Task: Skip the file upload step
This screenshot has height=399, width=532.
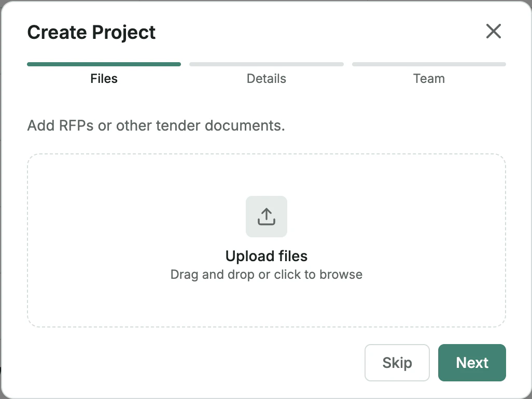Action: click(x=397, y=363)
